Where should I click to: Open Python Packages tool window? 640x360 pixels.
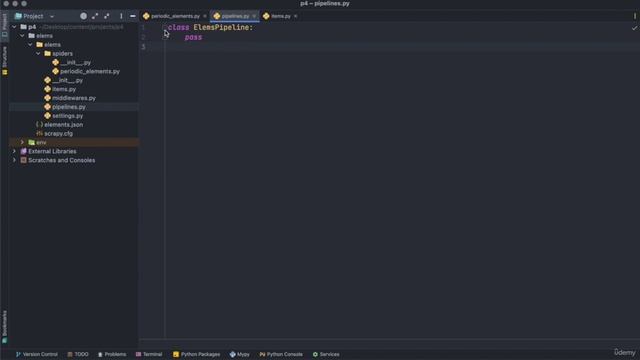click(x=196, y=354)
